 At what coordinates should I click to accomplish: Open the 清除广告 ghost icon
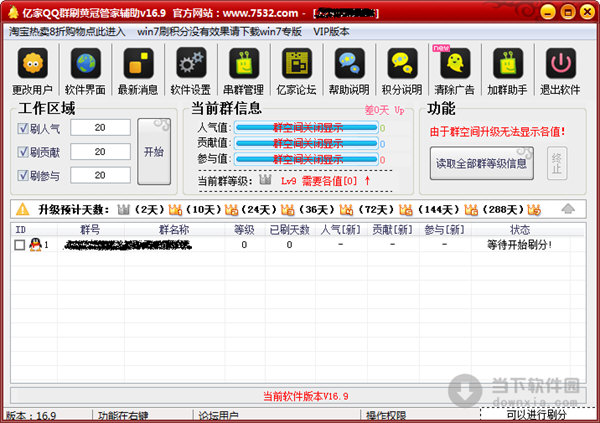[x=455, y=64]
